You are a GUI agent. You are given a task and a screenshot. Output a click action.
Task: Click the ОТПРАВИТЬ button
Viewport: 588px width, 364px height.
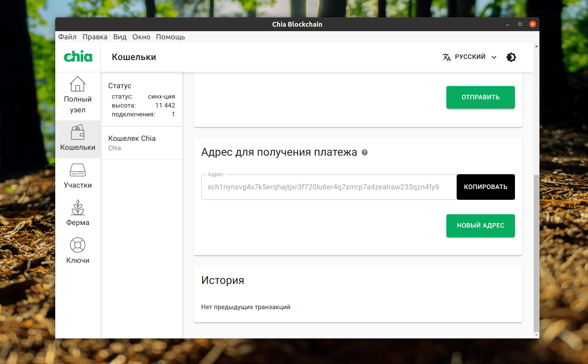click(480, 97)
